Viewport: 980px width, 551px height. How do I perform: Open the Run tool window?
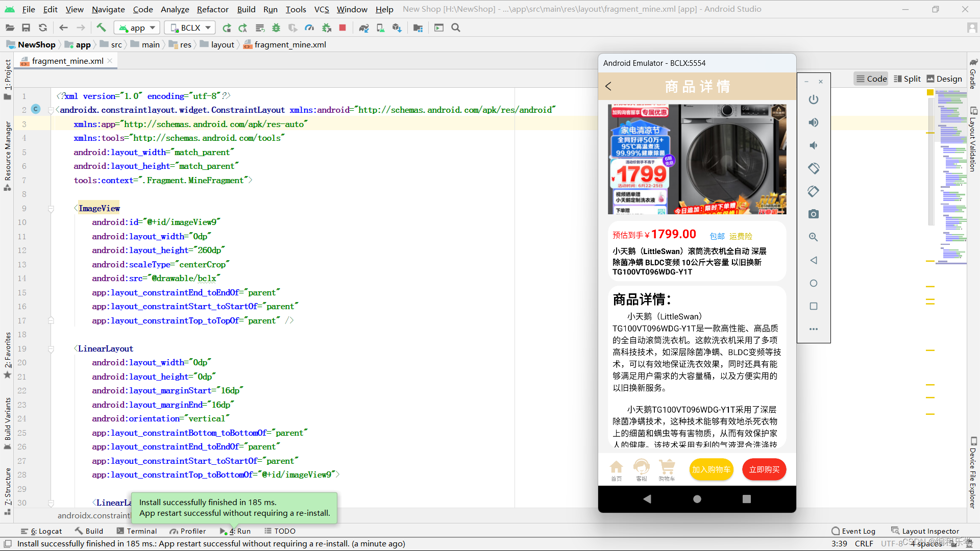(236, 531)
